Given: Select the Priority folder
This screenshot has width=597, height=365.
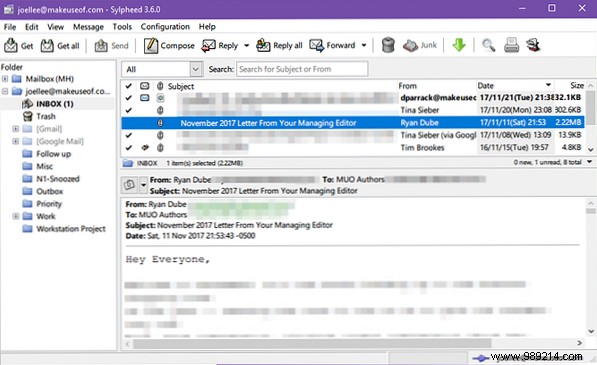Looking at the screenshot, I should pyautogui.click(x=49, y=204).
